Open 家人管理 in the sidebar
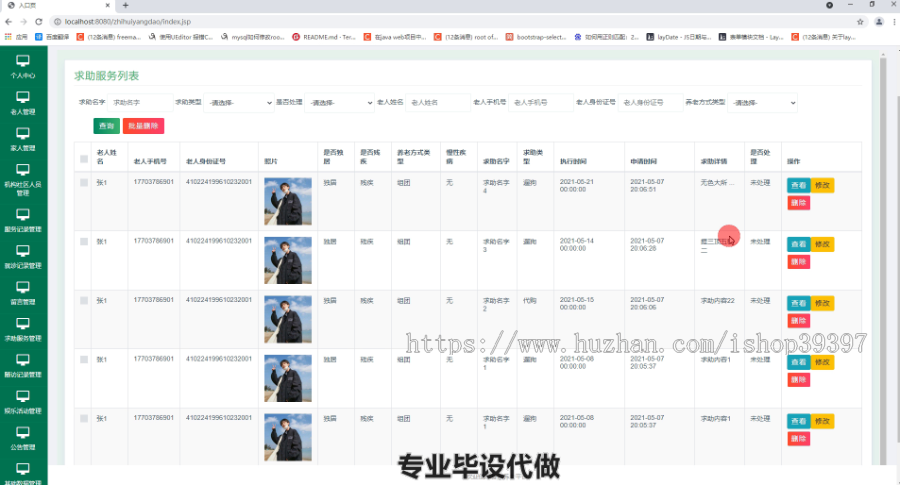 23,139
